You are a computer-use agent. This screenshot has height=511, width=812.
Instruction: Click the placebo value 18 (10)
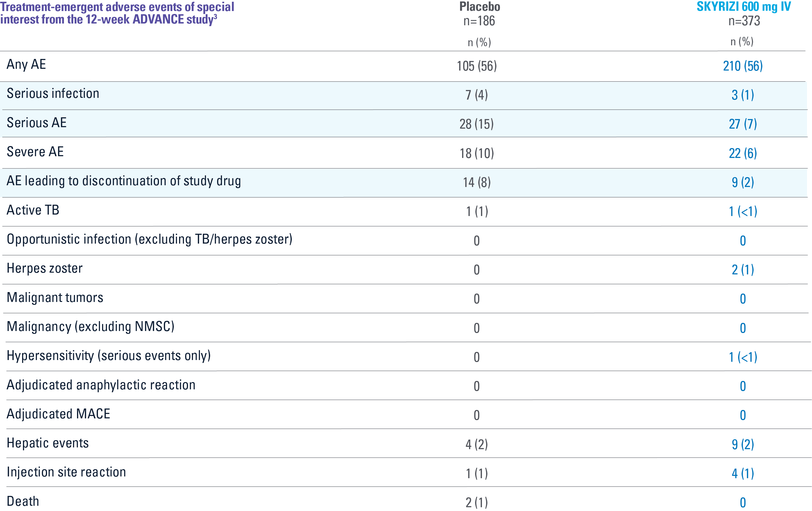(x=477, y=153)
